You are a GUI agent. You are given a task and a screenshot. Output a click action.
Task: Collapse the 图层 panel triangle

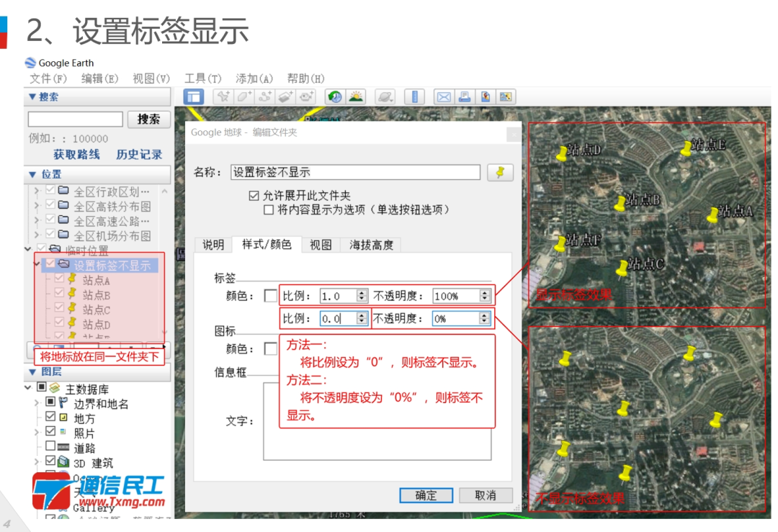pyautogui.click(x=32, y=372)
